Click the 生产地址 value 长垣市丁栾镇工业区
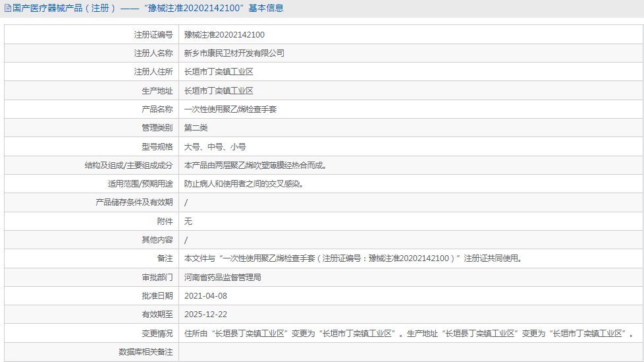The width and height of the screenshot is (644, 362). pyautogui.click(x=219, y=90)
